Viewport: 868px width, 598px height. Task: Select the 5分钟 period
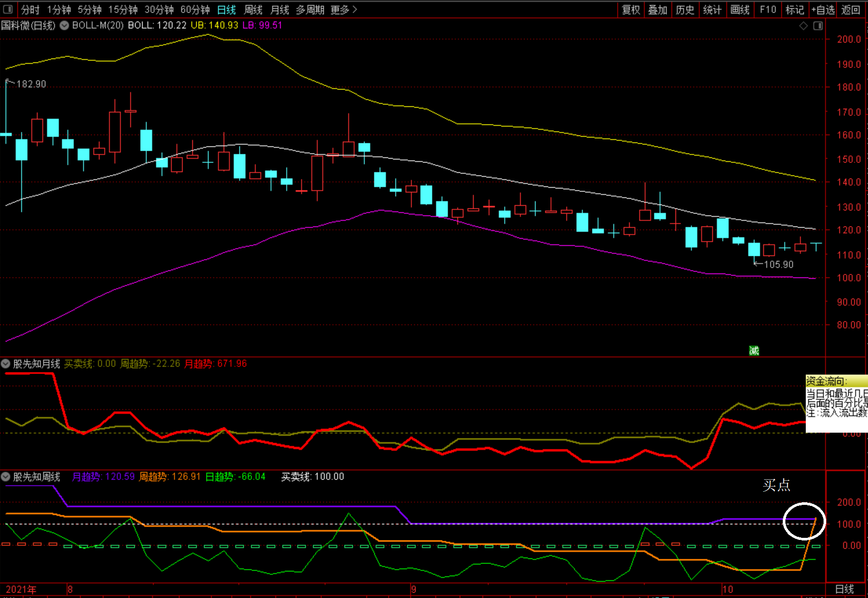pos(89,9)
